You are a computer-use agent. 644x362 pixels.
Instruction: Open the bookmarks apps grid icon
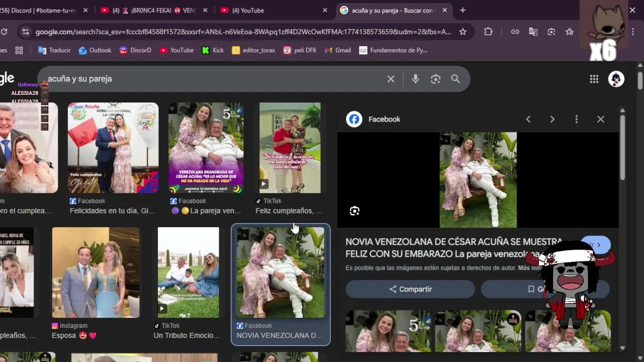point(19,50)
